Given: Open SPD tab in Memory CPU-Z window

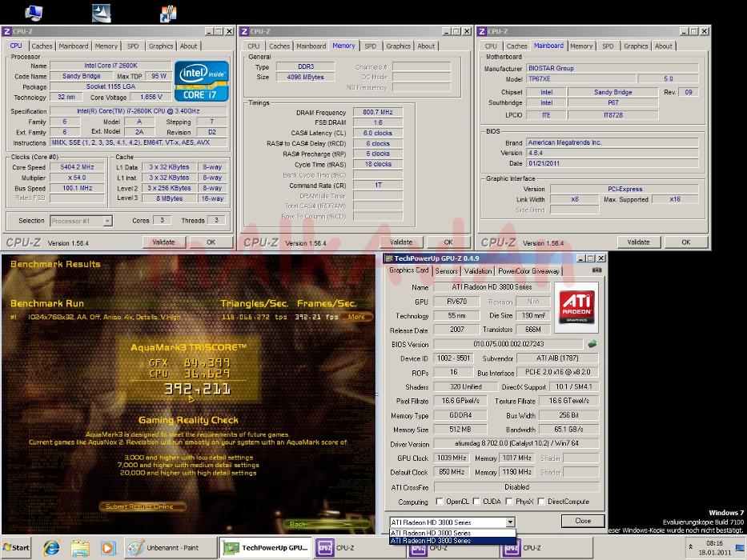Looking at the screenshot, I should tap(370, 46).
